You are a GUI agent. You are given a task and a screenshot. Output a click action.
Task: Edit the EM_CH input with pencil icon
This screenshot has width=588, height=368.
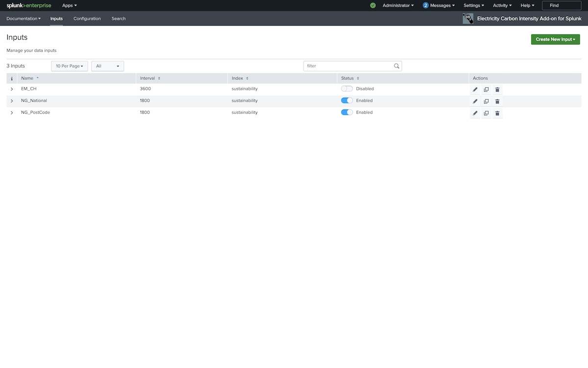pos(475,89)
